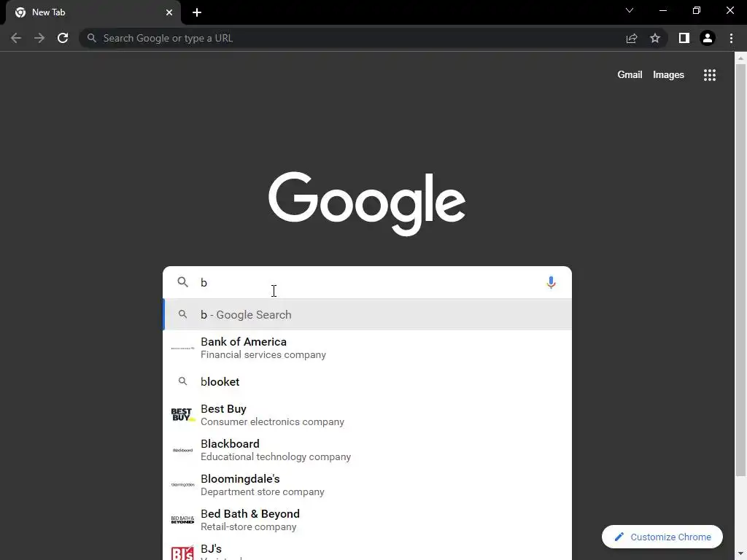
Task: Click the Bloomingdale's logo icon
Action: tap(183, 485)
